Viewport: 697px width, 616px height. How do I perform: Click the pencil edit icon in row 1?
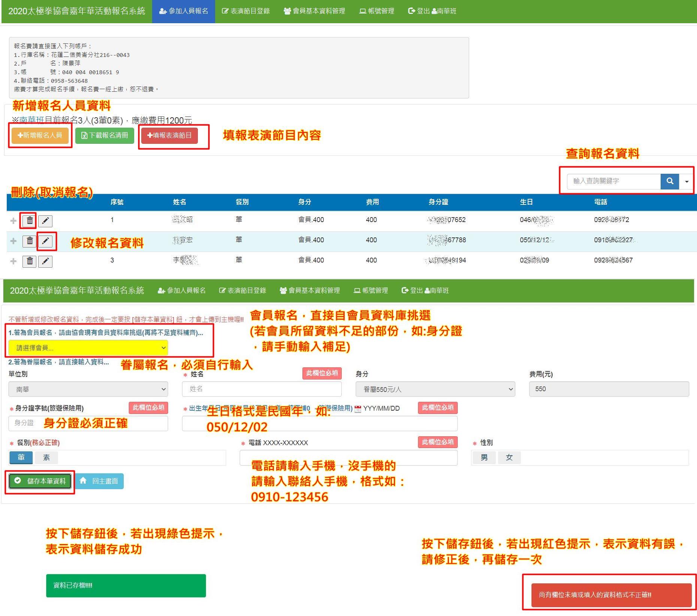tap(45, 221)
